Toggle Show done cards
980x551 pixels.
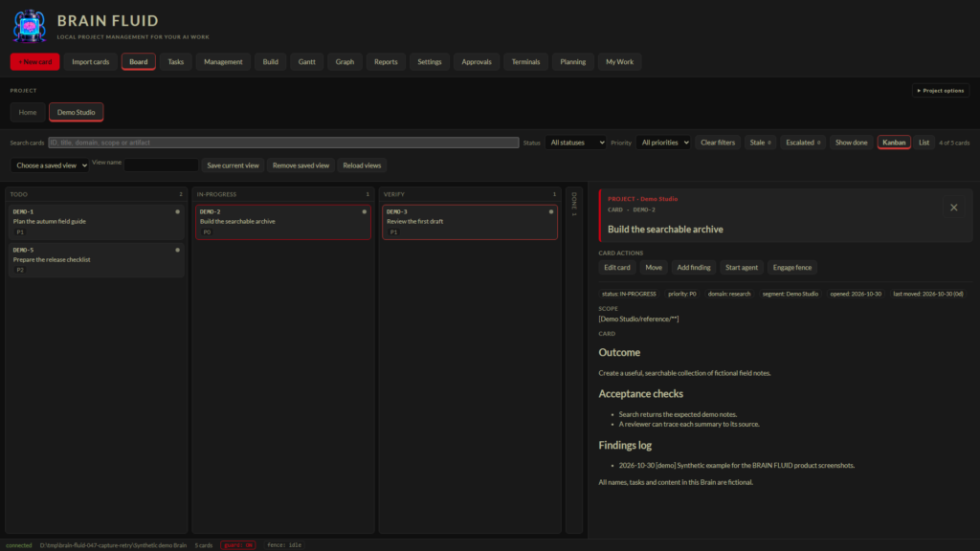coord(851,143)
